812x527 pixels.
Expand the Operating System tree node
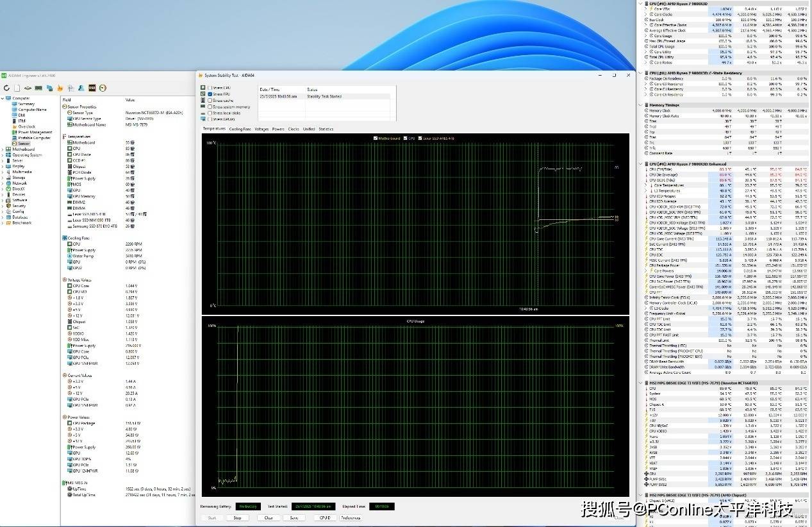click(x=3, y=155)
